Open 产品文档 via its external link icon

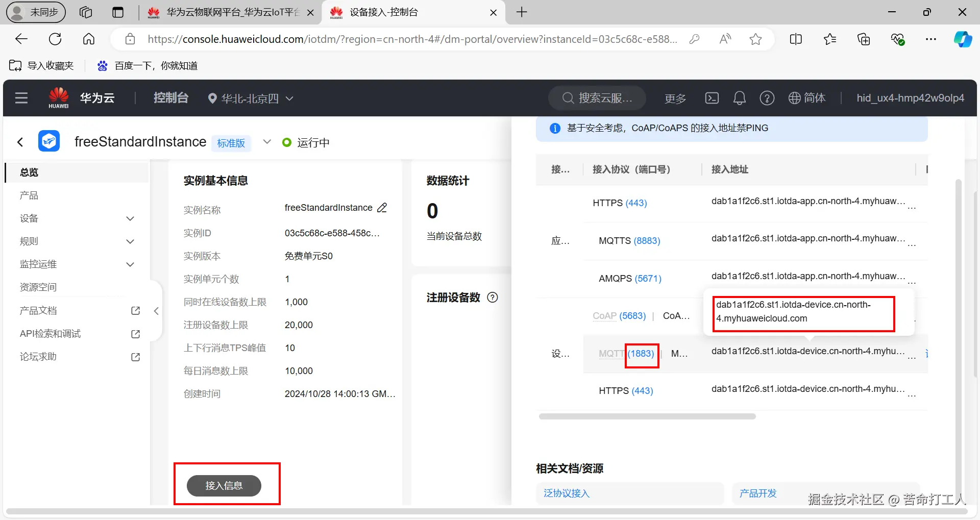[135, 310]
